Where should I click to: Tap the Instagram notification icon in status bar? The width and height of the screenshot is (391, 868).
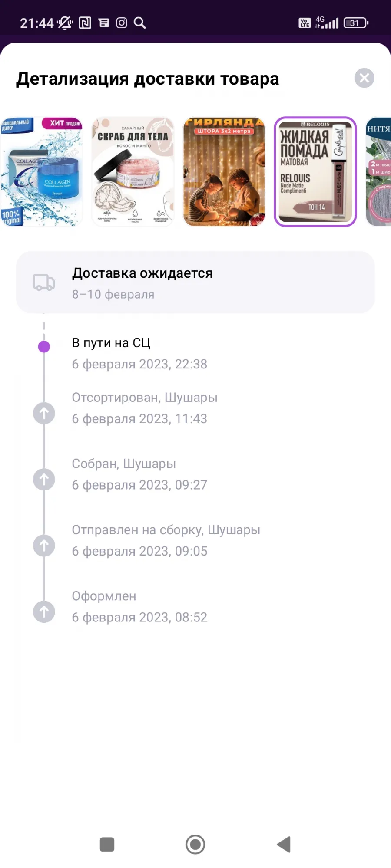(x=122, y=23)
